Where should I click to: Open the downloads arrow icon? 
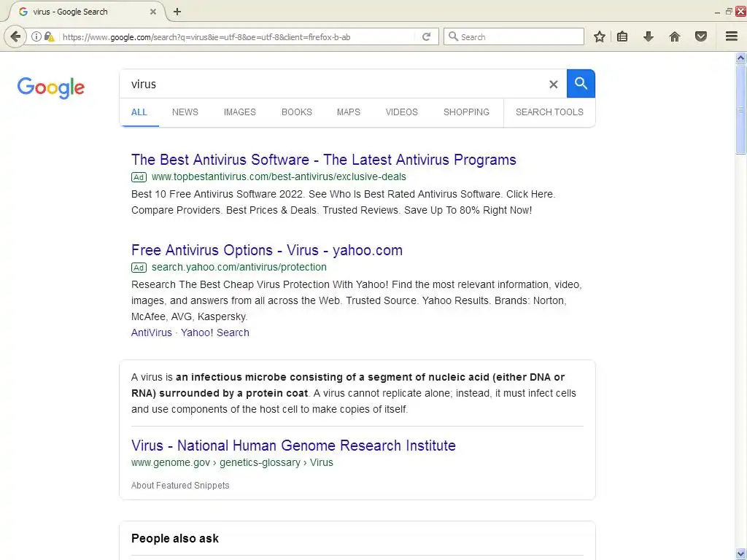click(x=649, y=36)
